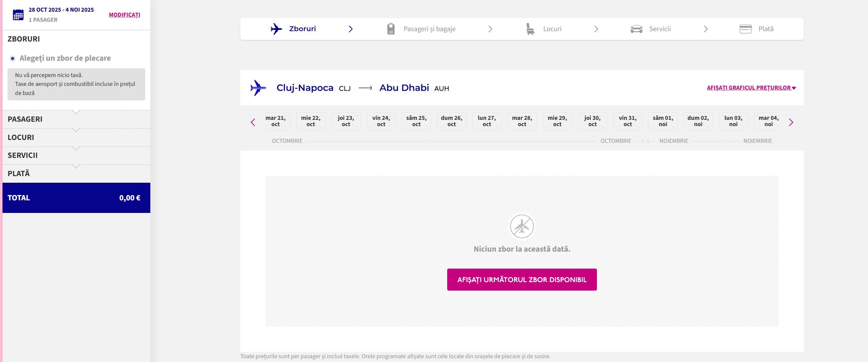Click the car icon beside Servicii
The height and width of the screenshot is (362, 868).
636,29
